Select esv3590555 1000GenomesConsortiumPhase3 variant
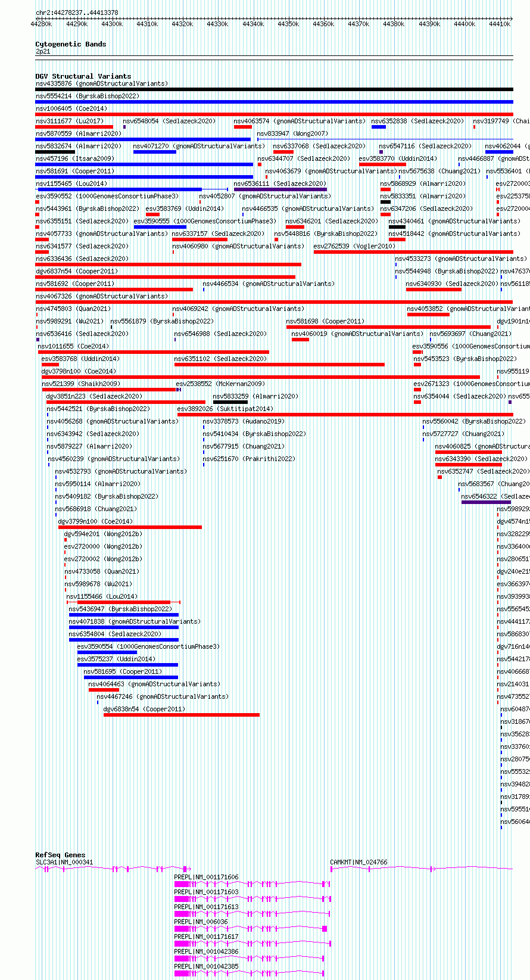This screenshot has width=530, height=980. coord(205,221)
